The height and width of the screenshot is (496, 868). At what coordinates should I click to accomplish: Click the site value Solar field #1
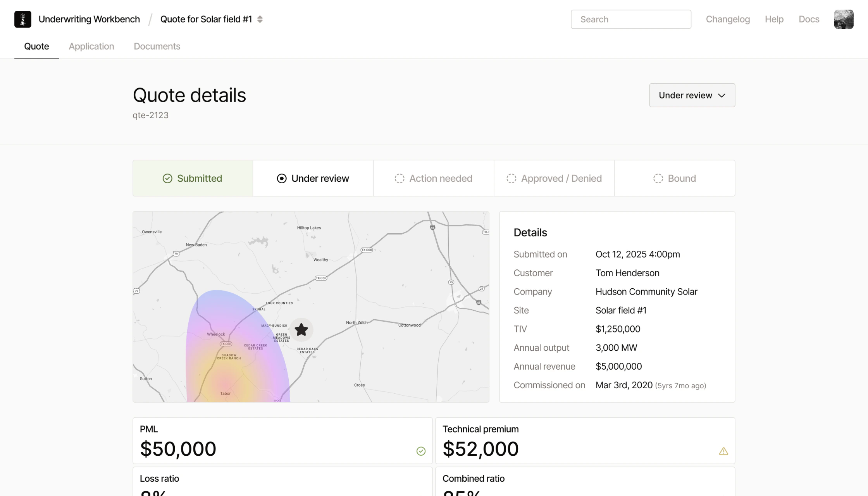tap(621, 310)
